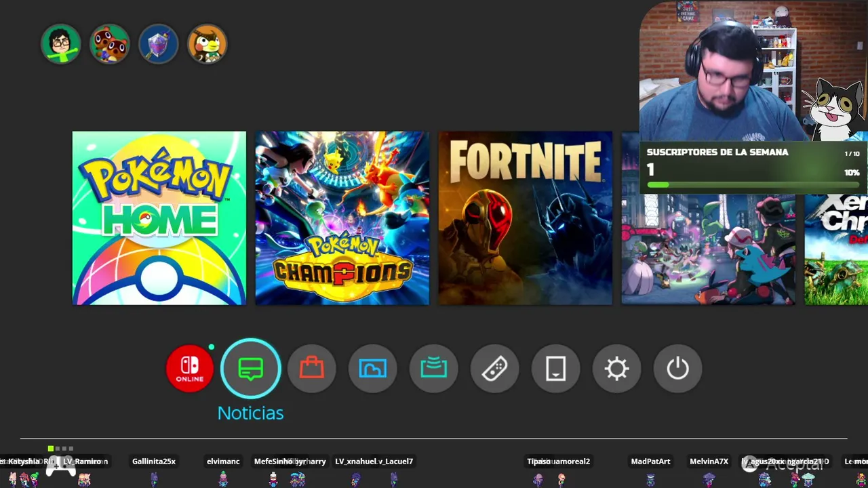Open System Settings gear icon
Image resolution: width=868 pixels, height=488 pixels.
pos(617,369)
